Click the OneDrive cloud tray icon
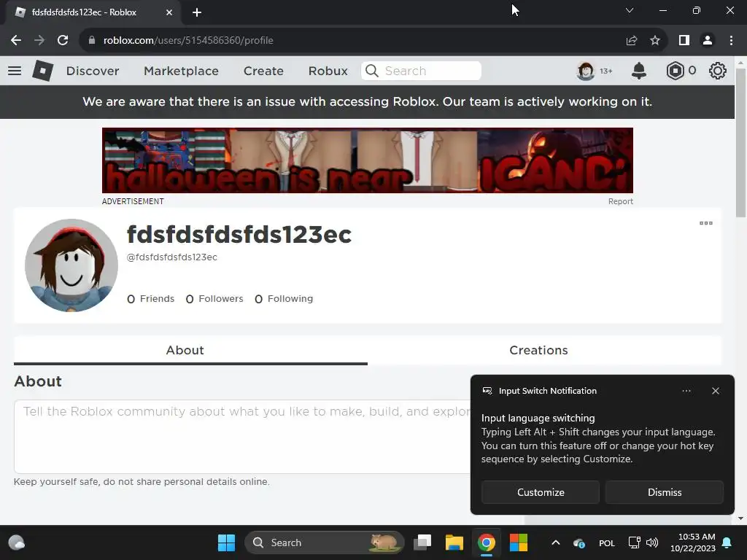Screen dimensions: 747x560 578,542
